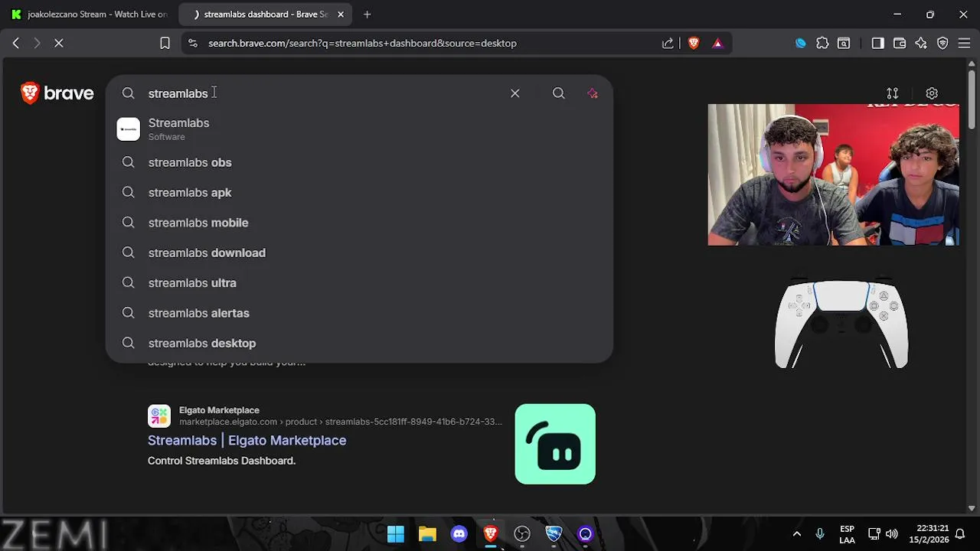Screen dimensions: 980x551
Task: Open the site information icon beside the URL
Action: [x=192, y=44]
